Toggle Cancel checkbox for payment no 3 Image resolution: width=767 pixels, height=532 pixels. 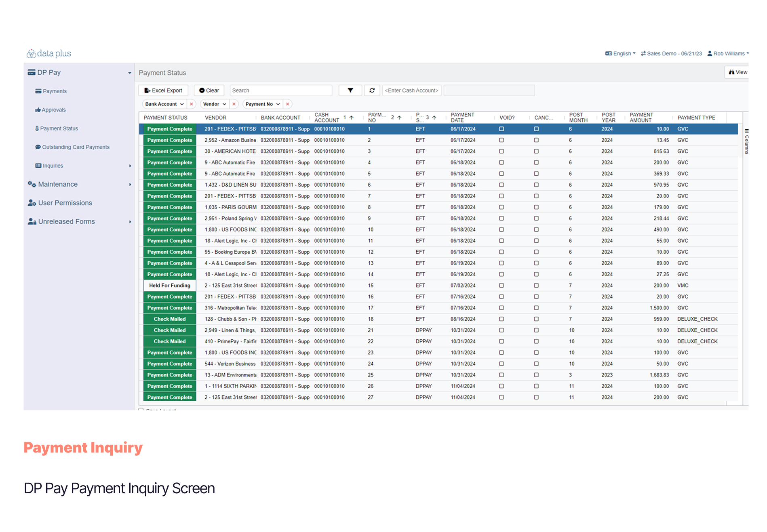point(536,151)
